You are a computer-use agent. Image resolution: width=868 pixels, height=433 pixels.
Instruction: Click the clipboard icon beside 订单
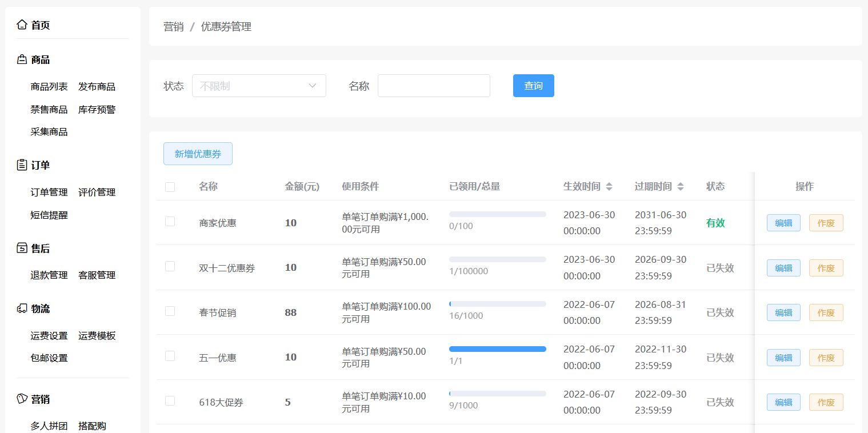(22, 165)
